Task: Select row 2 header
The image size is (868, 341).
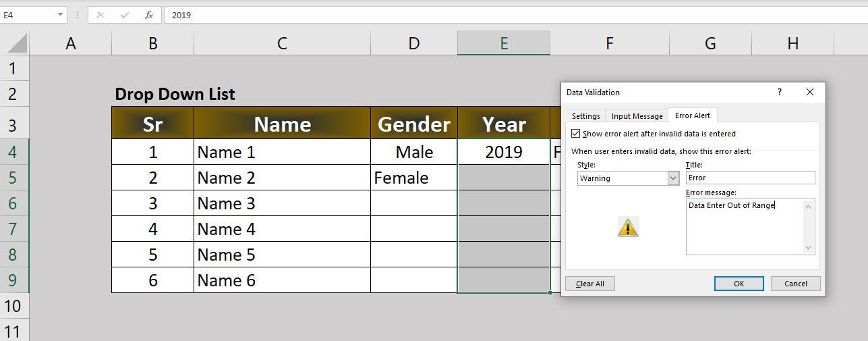Action: click(14, 94)
